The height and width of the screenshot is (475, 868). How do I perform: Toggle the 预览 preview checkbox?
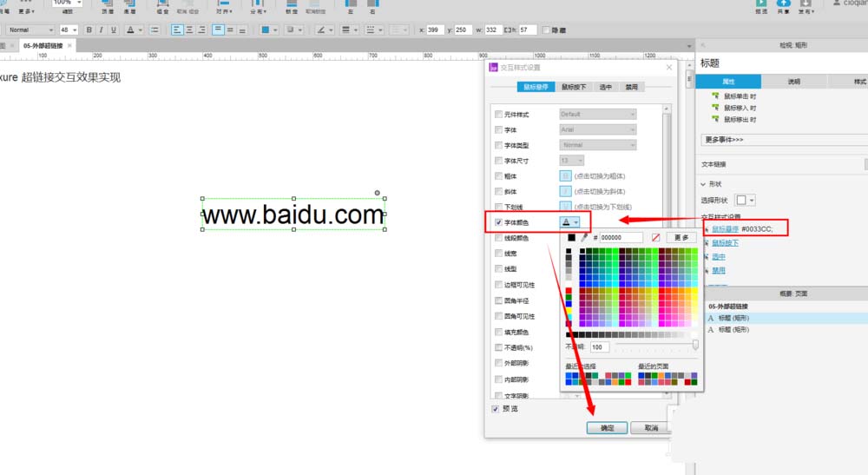click(495, 408)
